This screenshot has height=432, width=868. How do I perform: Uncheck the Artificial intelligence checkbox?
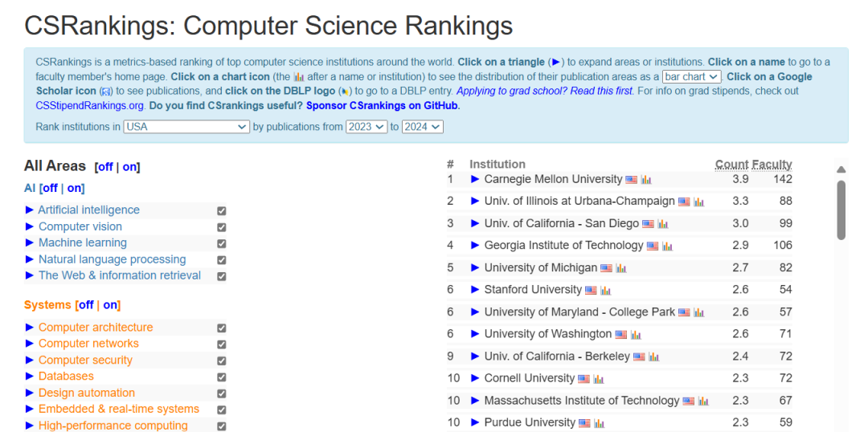click(222, 210)
